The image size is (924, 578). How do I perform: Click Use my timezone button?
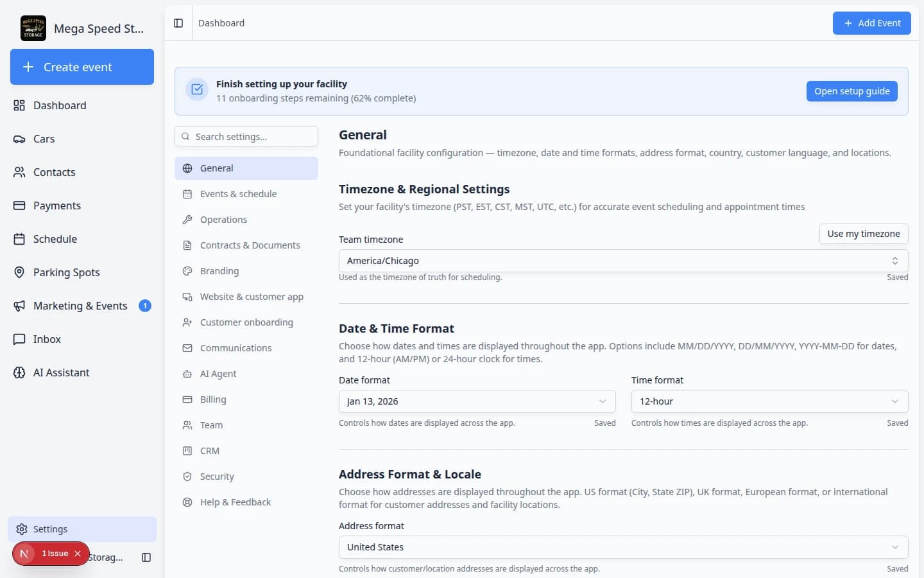pyautogui.click(x=864, y=234)
